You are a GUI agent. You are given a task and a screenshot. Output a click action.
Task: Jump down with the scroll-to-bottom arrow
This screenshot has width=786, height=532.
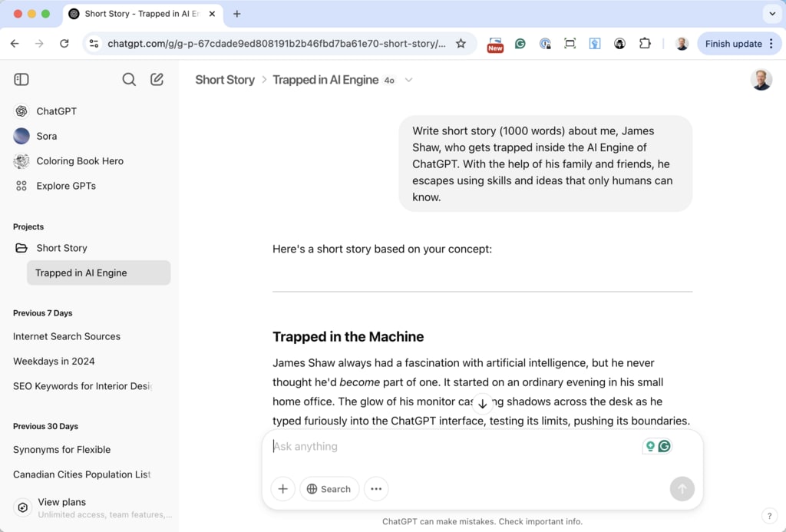point(482,404)
